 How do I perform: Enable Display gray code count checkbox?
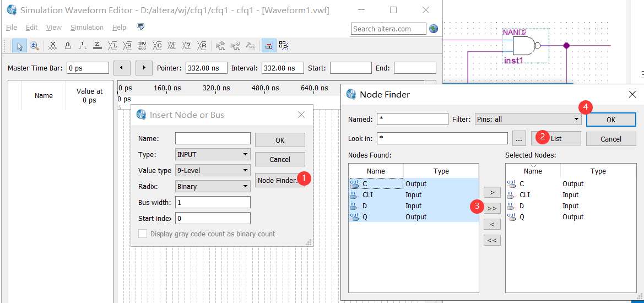click(143, 234)
